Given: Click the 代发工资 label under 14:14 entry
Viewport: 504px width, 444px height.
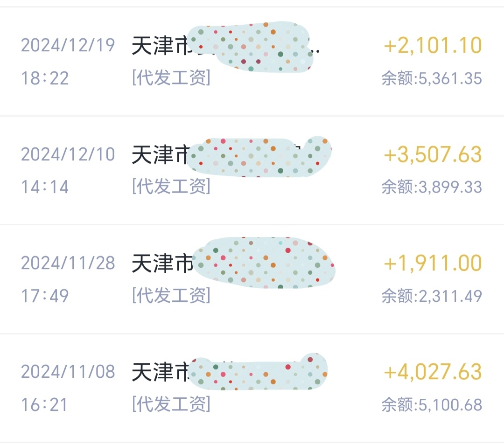Looking at the screenshot, I should [x=171, y=187].
